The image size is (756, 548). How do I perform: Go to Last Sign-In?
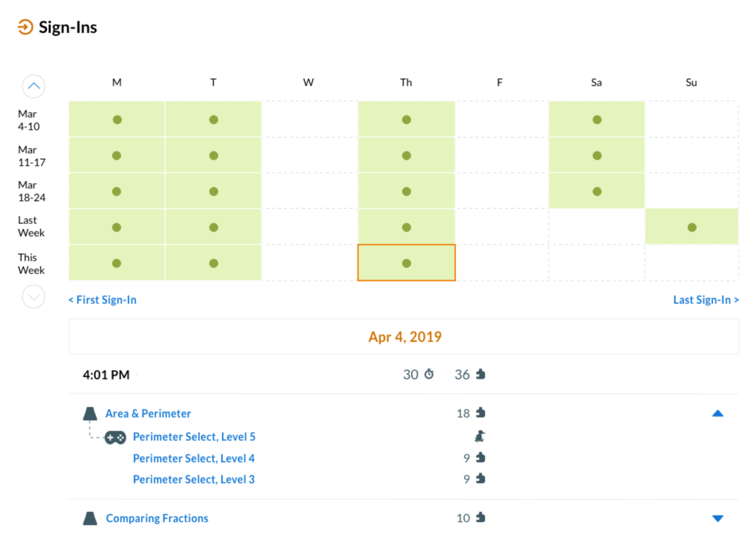706,300
